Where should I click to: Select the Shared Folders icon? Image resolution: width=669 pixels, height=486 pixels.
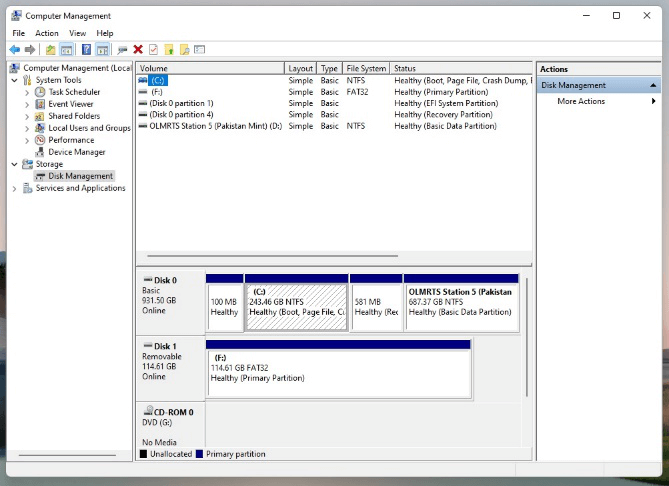pos(40,116)
